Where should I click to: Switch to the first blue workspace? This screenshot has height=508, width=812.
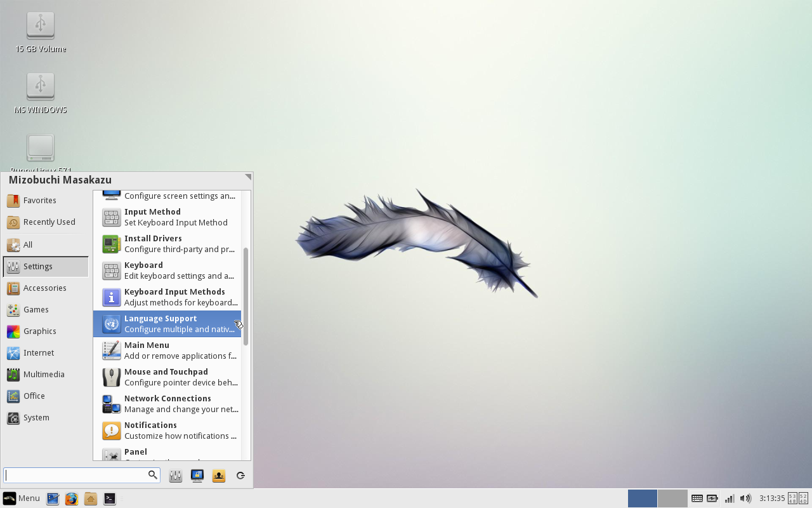643,498
